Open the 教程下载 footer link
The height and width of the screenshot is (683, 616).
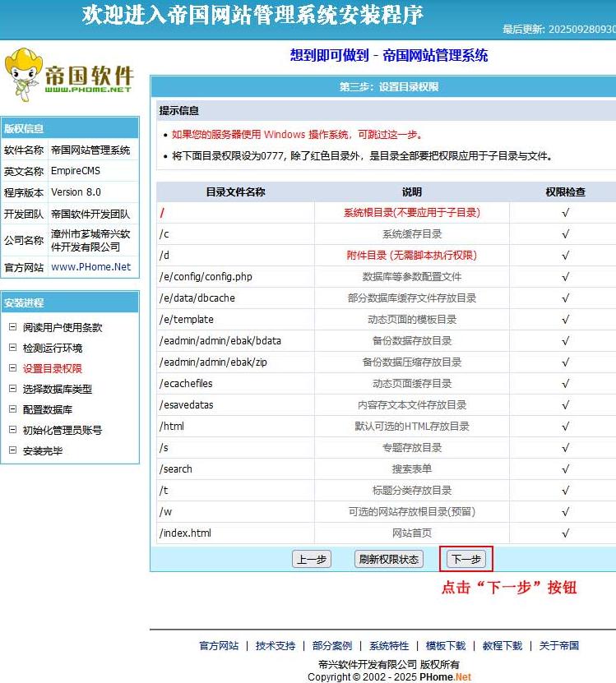click(x=503, y=646)
